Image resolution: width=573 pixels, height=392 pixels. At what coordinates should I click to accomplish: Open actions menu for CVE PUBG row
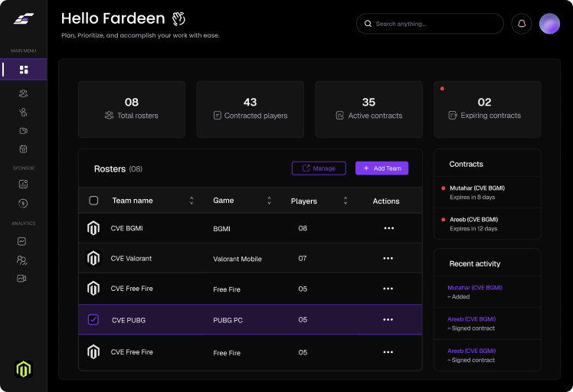(388, 319)
